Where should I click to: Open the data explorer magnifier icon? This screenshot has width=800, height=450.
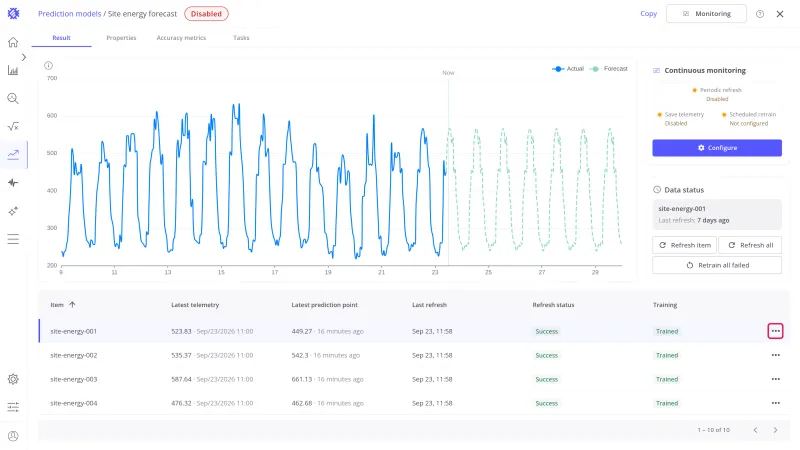pos(13,98)
